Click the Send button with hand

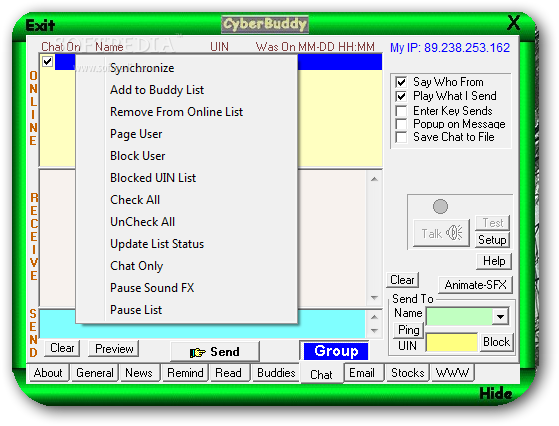(x=215, y=352)
